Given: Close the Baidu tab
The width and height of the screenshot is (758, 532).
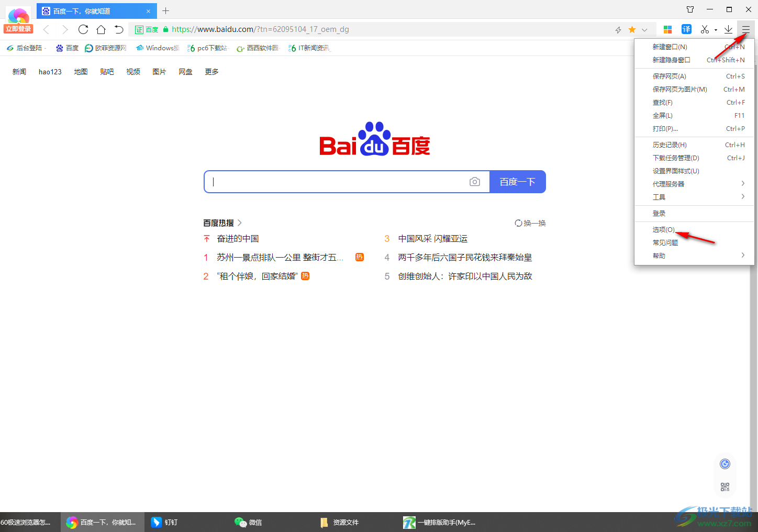Looking at the screenshot, I should 148,11.
